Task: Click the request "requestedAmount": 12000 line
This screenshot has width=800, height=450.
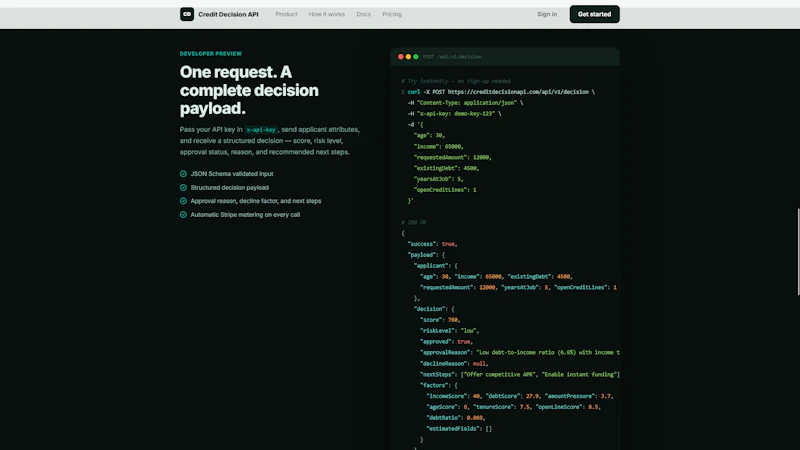Action: coord(453,157)
